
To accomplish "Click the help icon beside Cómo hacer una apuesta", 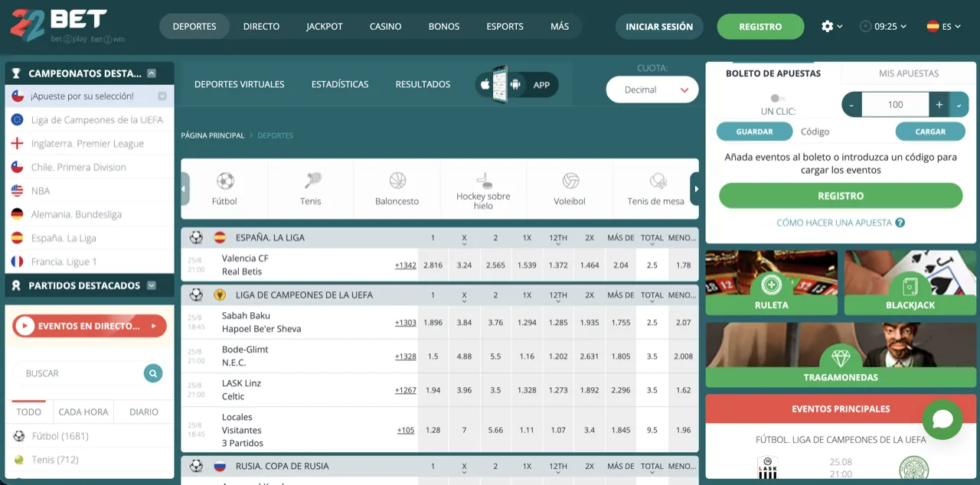I will click(900, 223).
